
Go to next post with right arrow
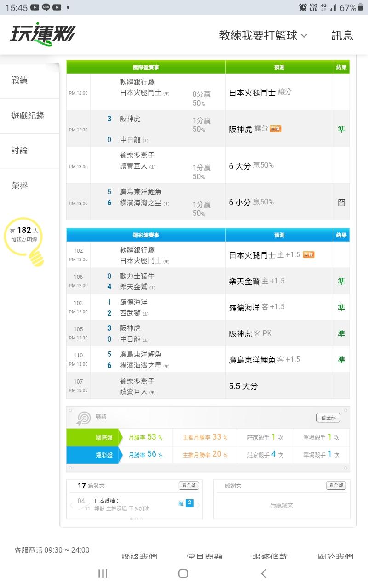(x=198, y=505)
